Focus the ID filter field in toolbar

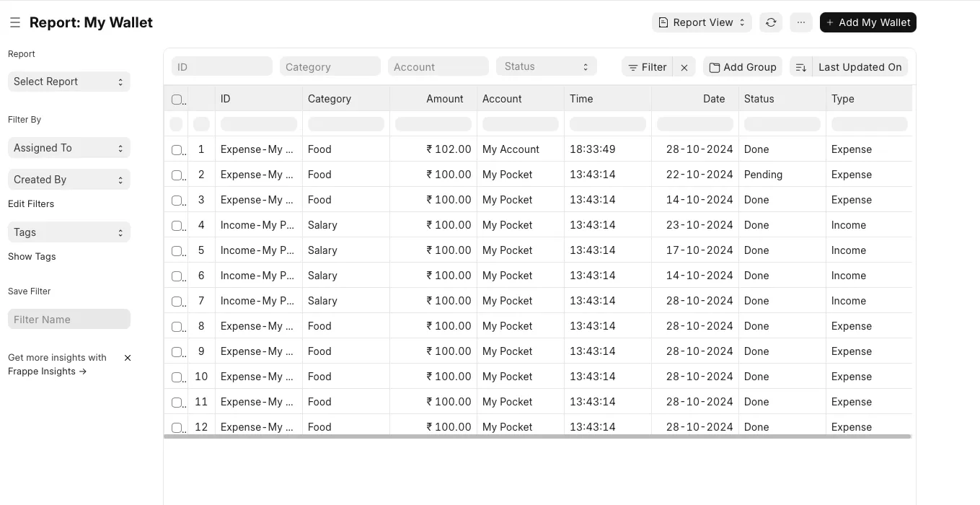[x=222, y=66]
